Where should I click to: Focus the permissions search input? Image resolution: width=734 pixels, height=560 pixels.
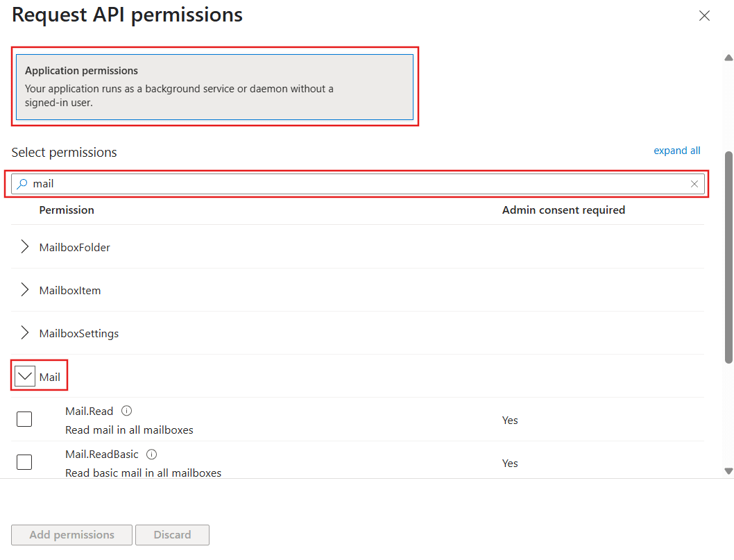(x=358, y=184)
